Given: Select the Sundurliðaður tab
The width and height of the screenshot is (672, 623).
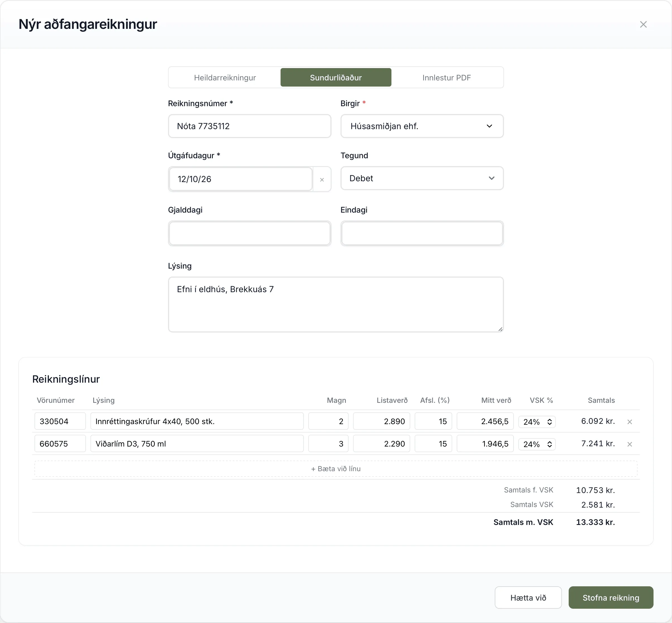Looking at the screenshot, I should coord(336,78).
